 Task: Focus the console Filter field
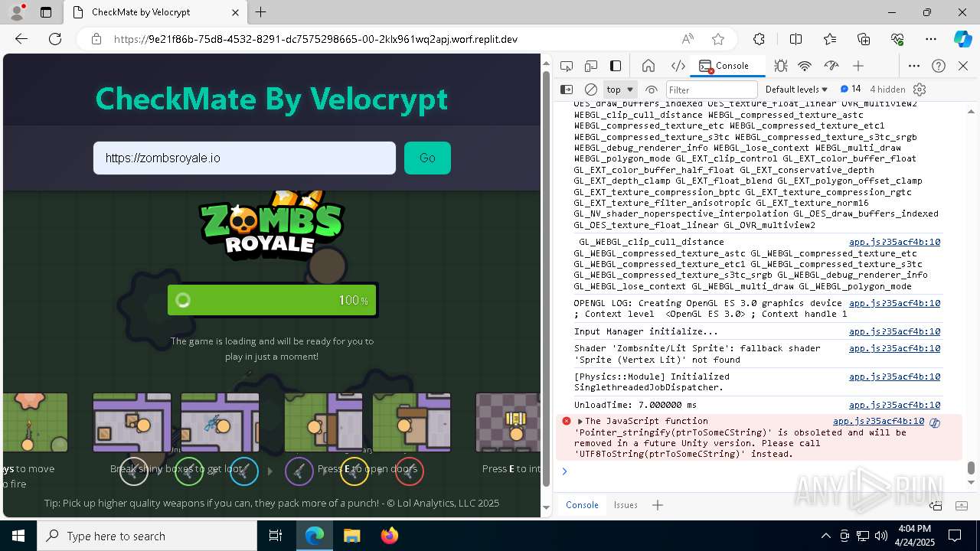pyautogui.click(x=711, y=90)
